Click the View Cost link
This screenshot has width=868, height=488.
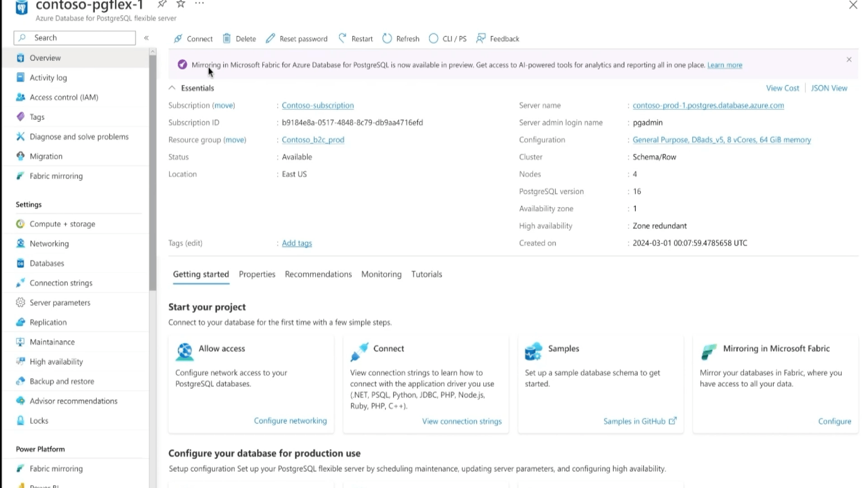(x=782, y=88)
